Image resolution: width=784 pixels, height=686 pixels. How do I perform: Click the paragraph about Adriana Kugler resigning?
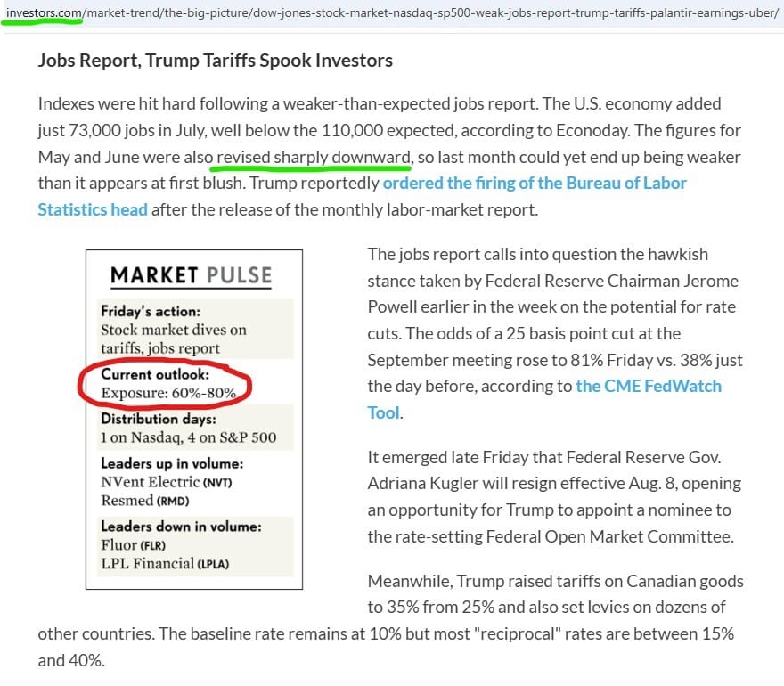tap(554, 496)
